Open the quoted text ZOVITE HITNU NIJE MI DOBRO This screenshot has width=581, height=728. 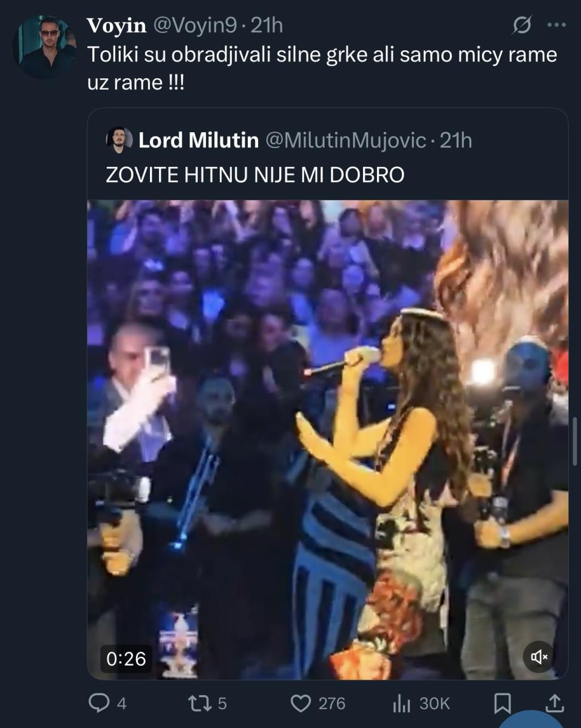point(255,175)
